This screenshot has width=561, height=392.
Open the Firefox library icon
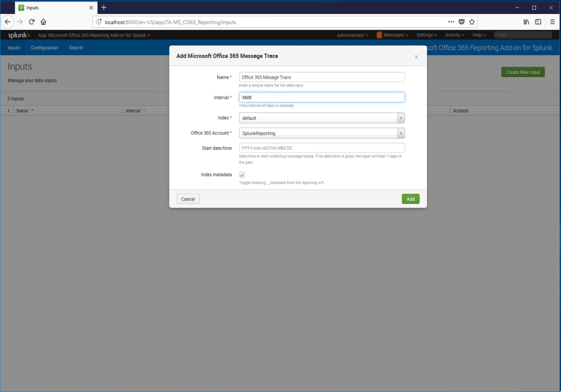[x=526, y=22]
